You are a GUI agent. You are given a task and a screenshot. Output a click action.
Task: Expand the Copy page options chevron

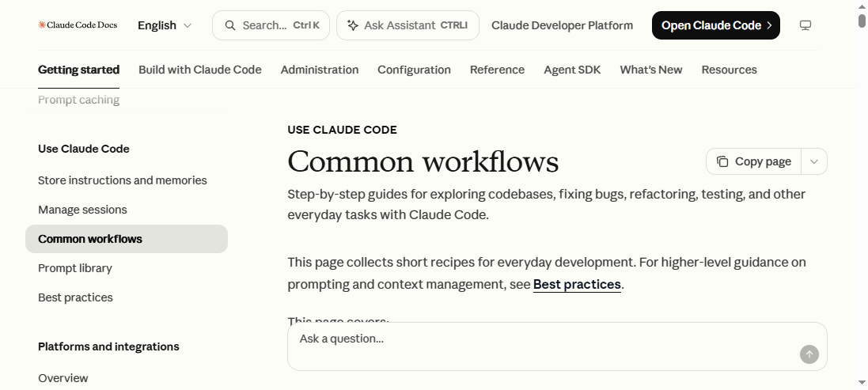click(813, 161)
